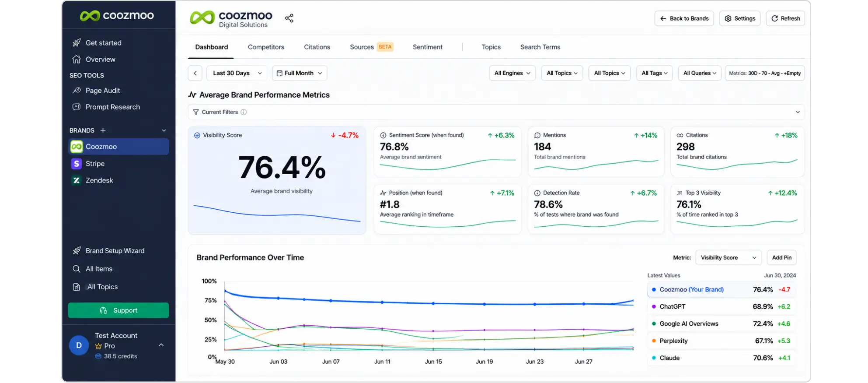Image resolution: width=868 pixels, height=383 pixels.
Task: Toggle the Google AI Overviews legend entry
Action: 721,323
